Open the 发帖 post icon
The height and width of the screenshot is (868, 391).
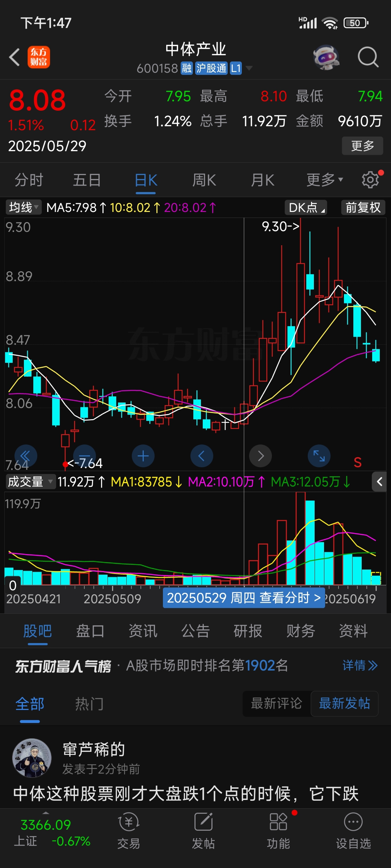click(203, 830)
